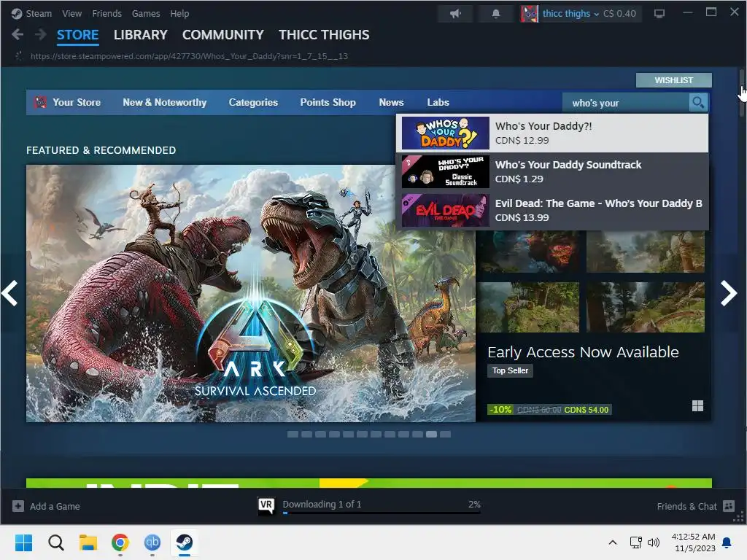This screenshot has height=560, width=747.
Task: Open network status icon in system tray
Action: pyautogui.click(x=636, y=542)
